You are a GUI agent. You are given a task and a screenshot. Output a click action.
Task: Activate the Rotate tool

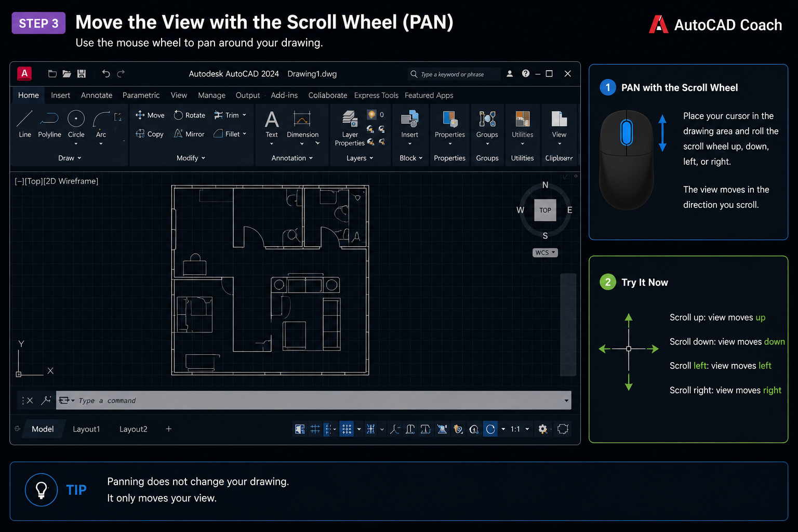pyautogui.click(x=189, y=115)
